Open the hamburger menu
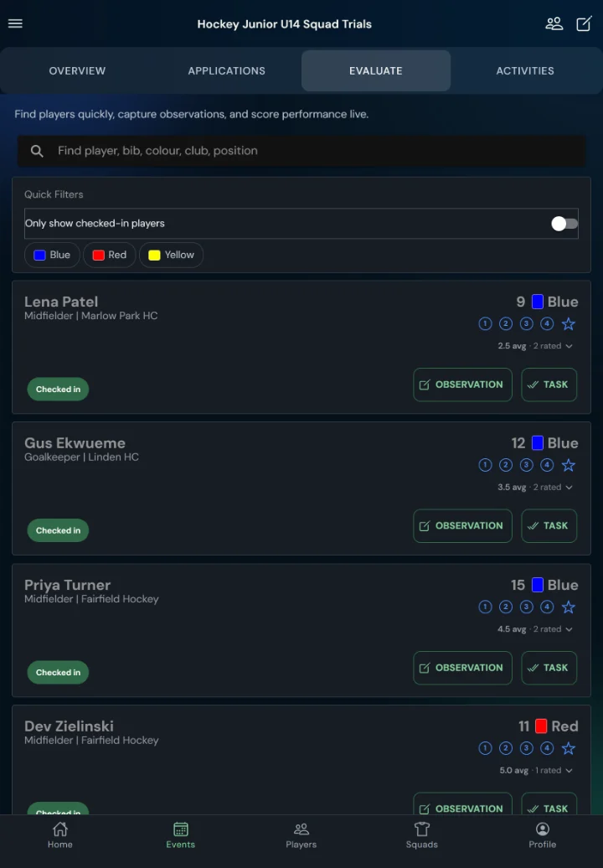This screenshot has height=868, width=603. pyautogui.click(x=15, y=23)
